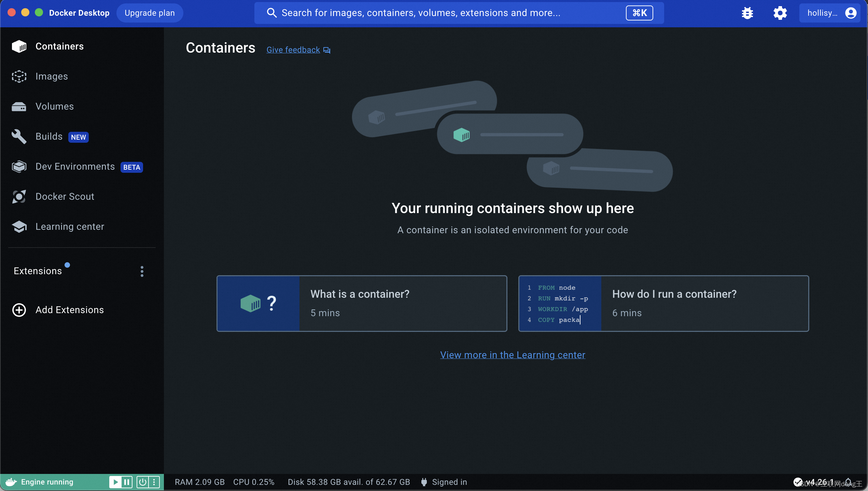Open the 'How do I run a container?' guide
868x491 pixels.
pos(663,303)
